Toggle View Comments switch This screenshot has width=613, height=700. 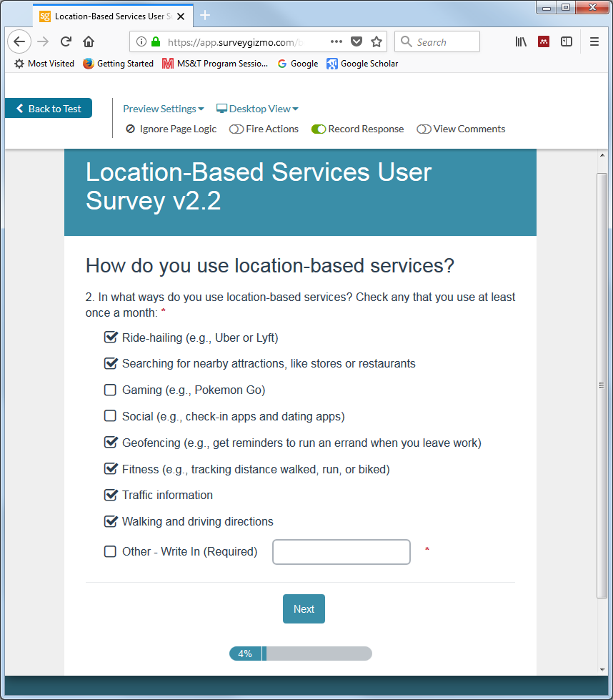point(424,129)
